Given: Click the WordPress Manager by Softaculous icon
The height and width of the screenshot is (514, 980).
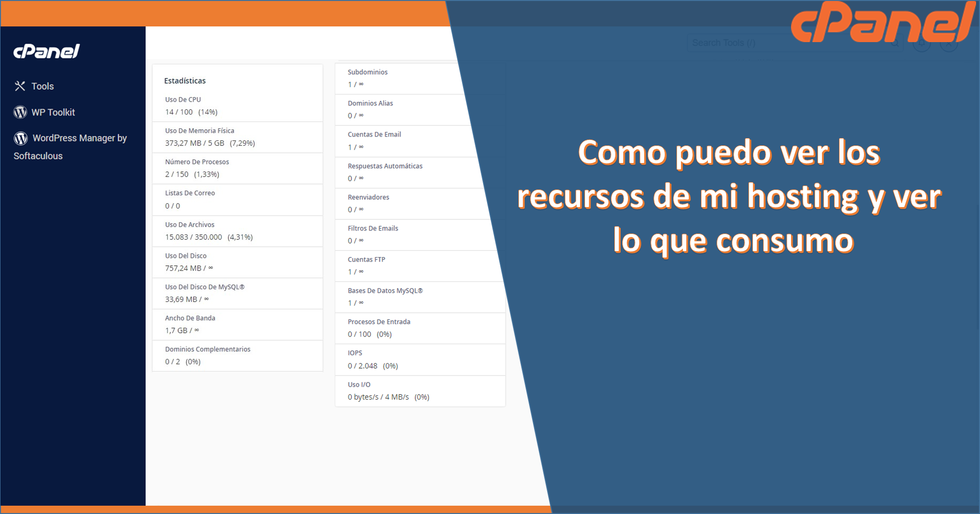Looking at the screenshot, I should (x=21, y=139).
